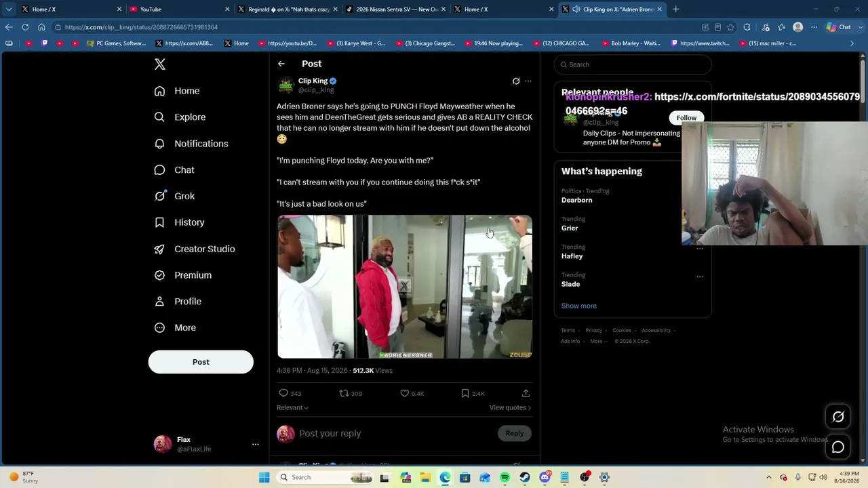Click the large Post button in sidebar

coord(201,362)
